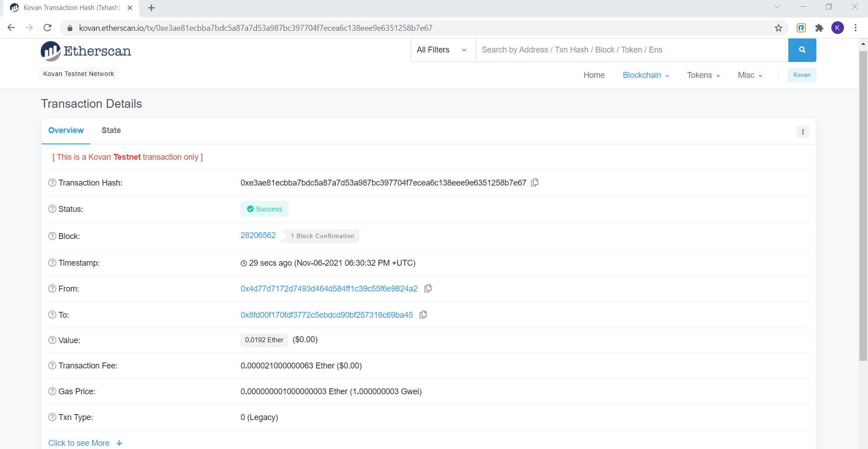Screen dimensions: 868x449
Task: Reload the page
Action: click(x=48, y=28)
